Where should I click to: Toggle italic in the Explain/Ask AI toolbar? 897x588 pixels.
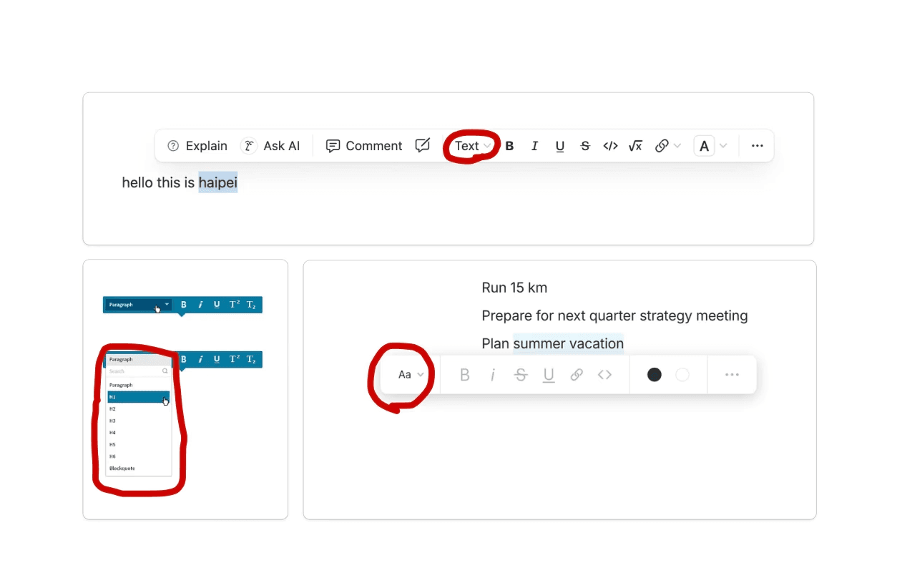pyautogui.click(x=534, y=146)
